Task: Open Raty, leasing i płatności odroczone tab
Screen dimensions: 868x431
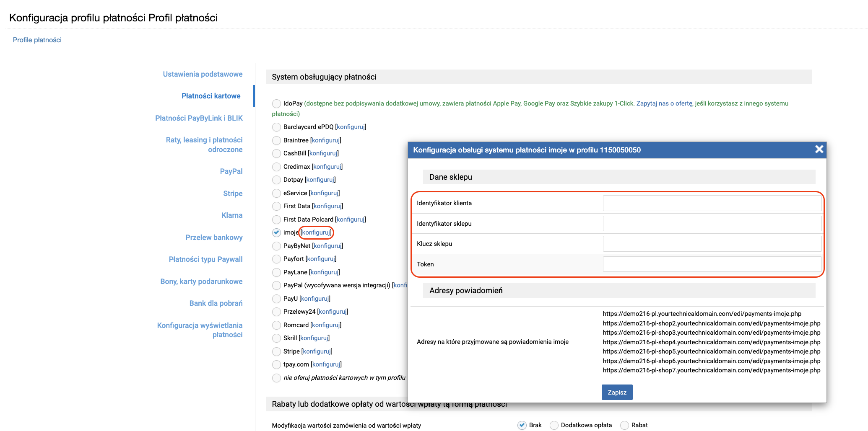Action: 204,145
